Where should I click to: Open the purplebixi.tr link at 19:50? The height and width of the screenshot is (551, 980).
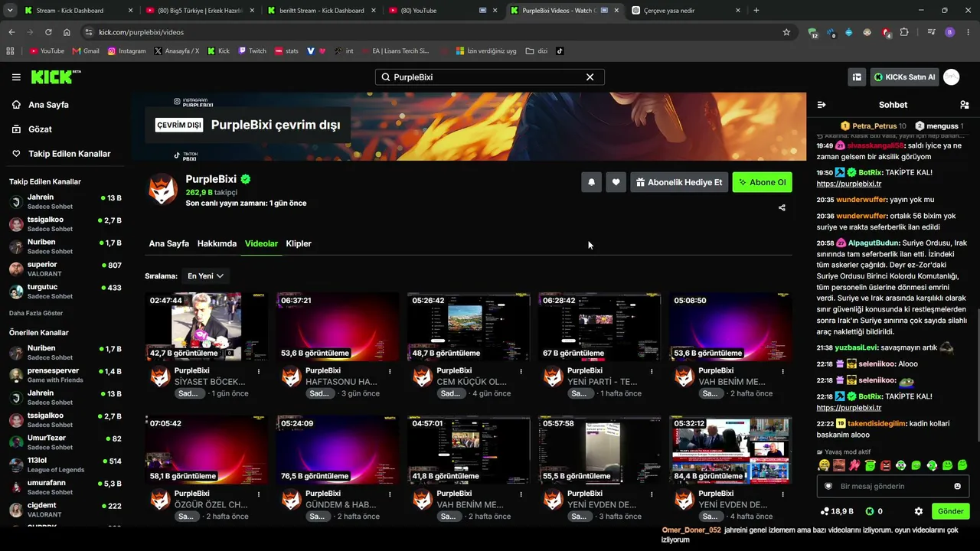(x=848, y=184)
